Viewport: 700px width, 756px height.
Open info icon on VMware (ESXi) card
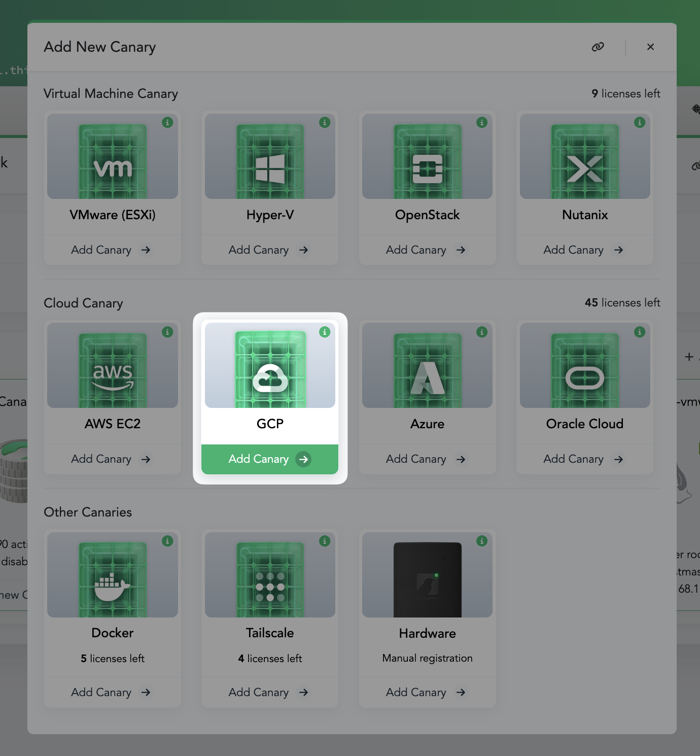(167, 122)
